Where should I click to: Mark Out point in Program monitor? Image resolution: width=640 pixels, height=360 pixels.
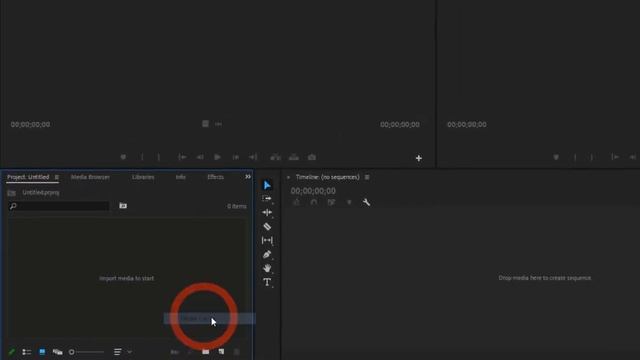591,157
